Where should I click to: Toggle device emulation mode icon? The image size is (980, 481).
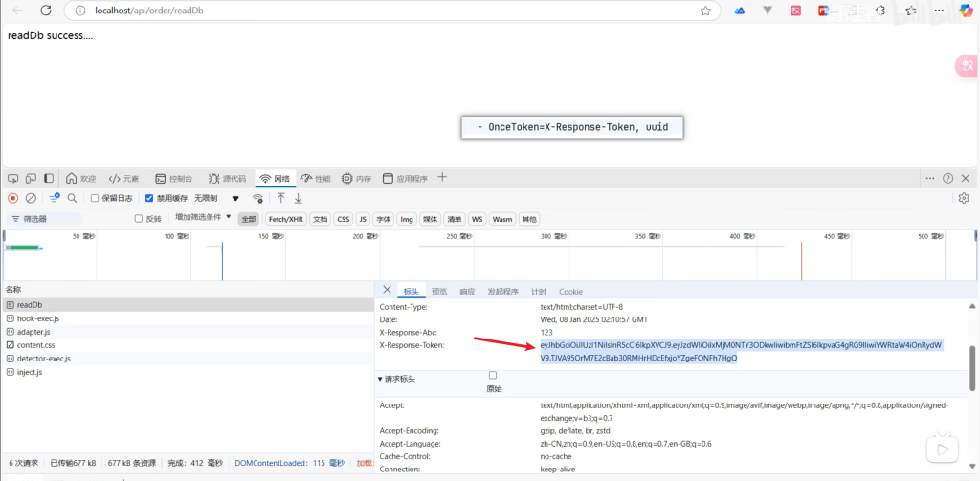point(30,178)
